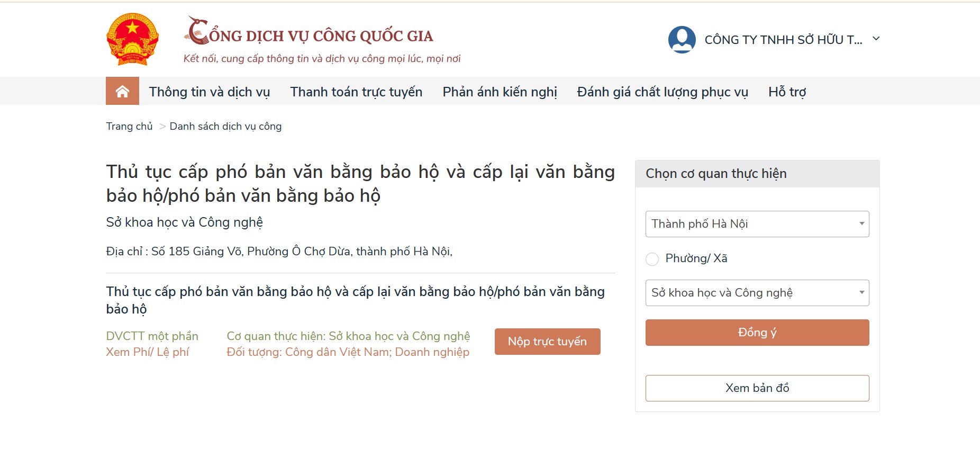Open Đánh giá chất lượng phục vụ
This screenshot has height=465, width=980.
tap(663, 92)
